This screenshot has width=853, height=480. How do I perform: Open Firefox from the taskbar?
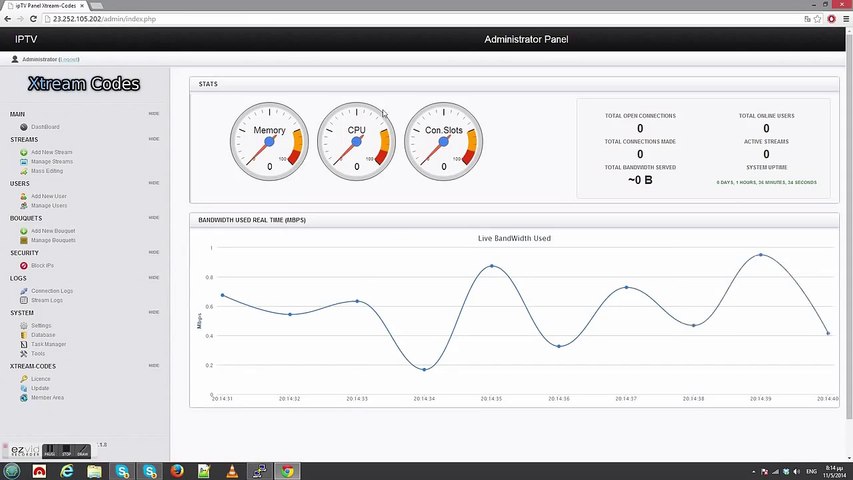(177, 471)
